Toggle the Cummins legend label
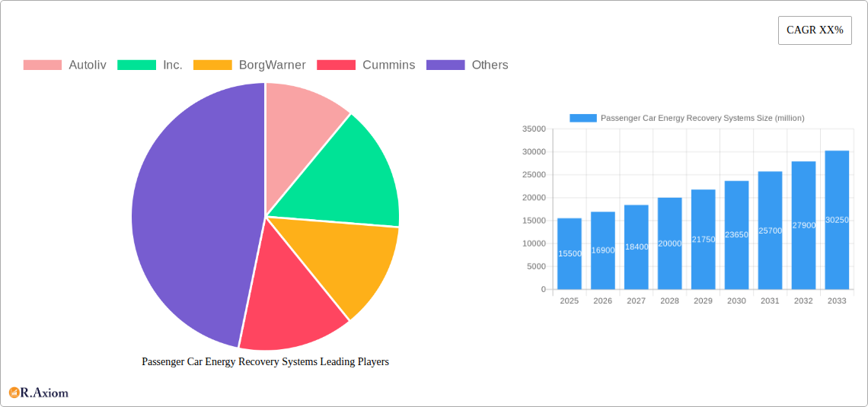 (x=388, y=65)
